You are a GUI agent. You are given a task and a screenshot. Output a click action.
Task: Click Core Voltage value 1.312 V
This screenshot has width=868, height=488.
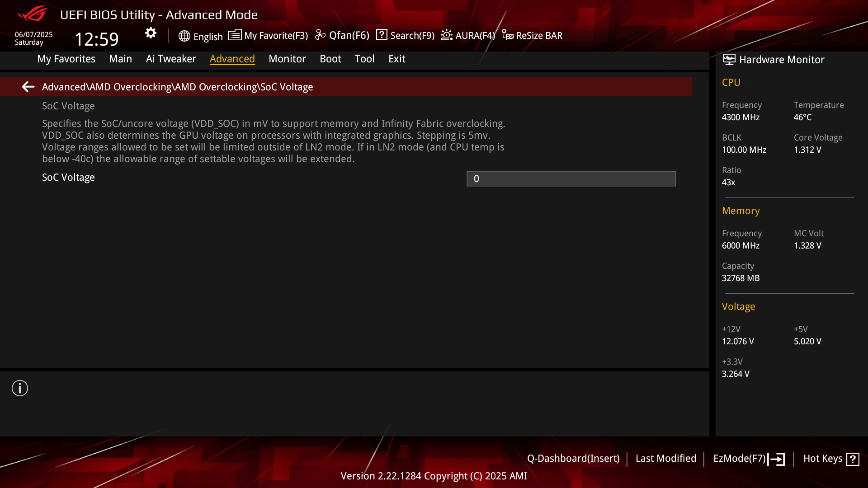(x=807, y=150)
